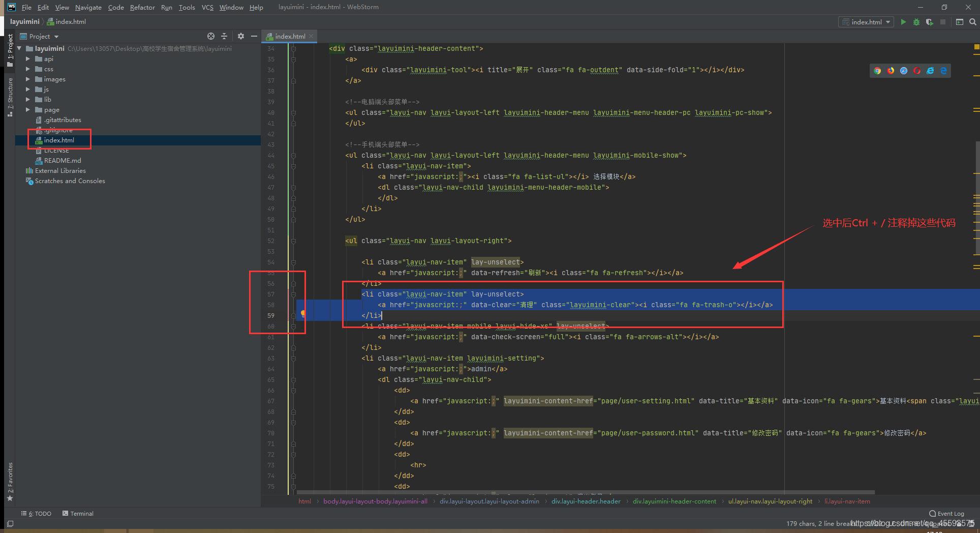Open the page in the Edge browser icon

[943, 71]
